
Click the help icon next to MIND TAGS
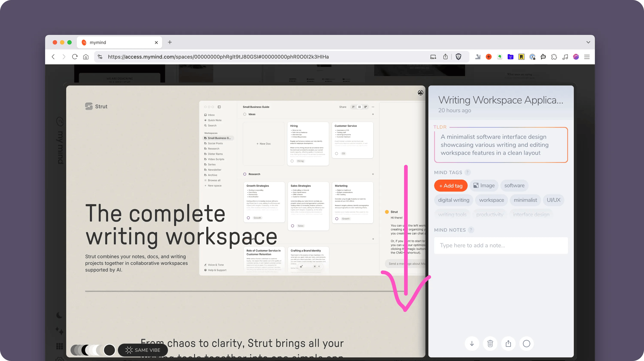[x=467, y=172]
